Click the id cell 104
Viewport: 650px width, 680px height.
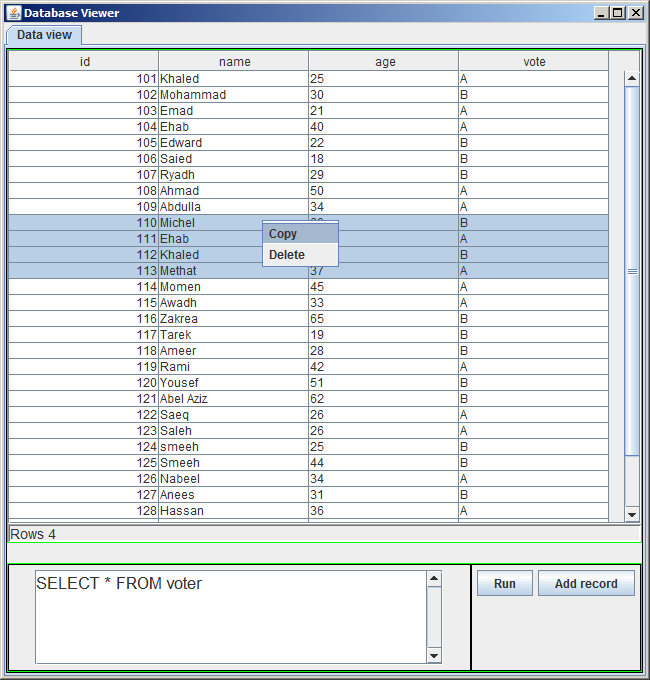pyautogui.click(x=84, y=127)
